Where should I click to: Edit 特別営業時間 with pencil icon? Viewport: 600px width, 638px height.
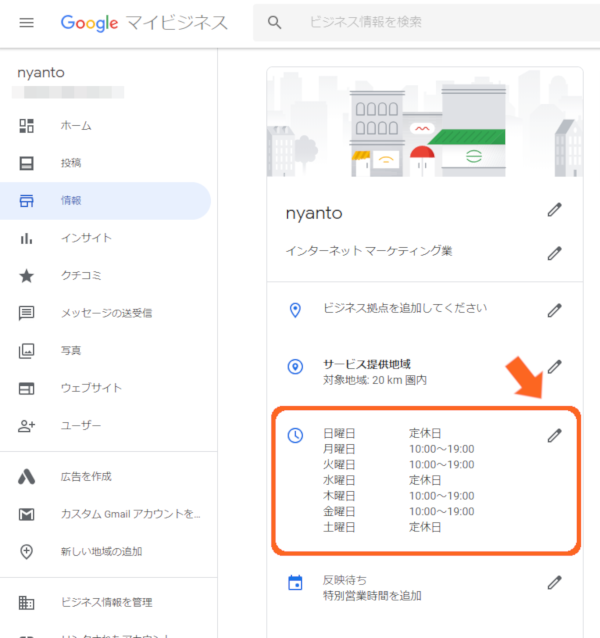554,583
